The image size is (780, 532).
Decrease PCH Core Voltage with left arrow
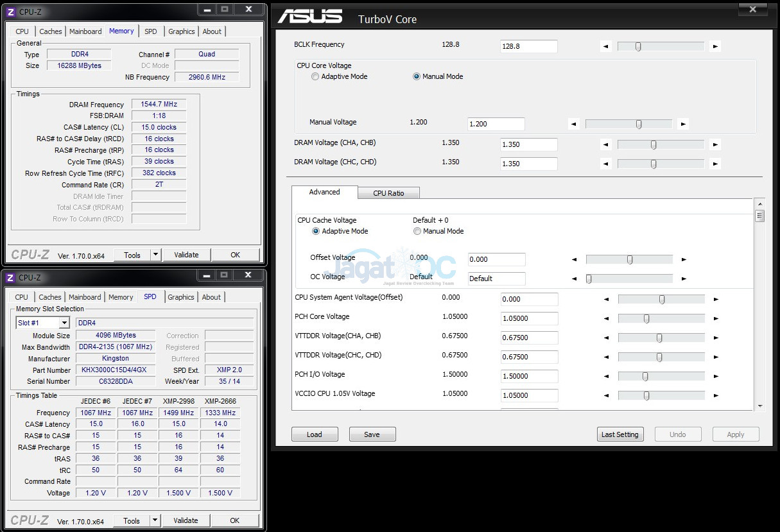(x=606, y=319)
